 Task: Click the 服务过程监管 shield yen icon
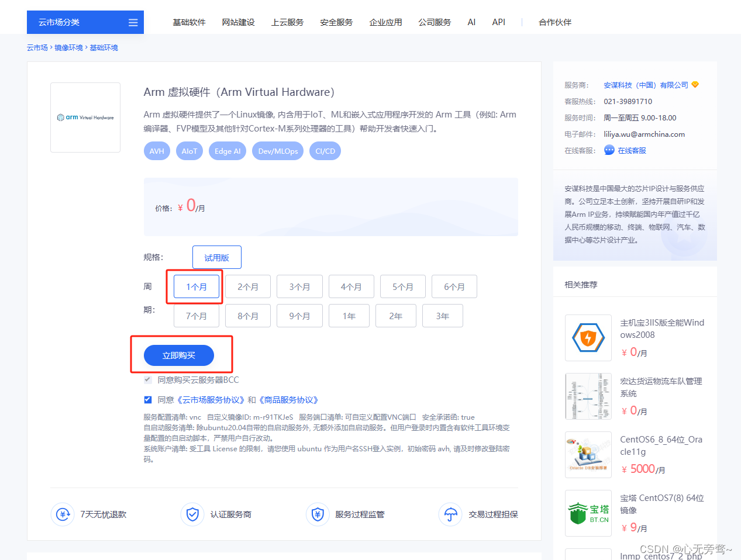pyautogui.click(x=318, y=514)
